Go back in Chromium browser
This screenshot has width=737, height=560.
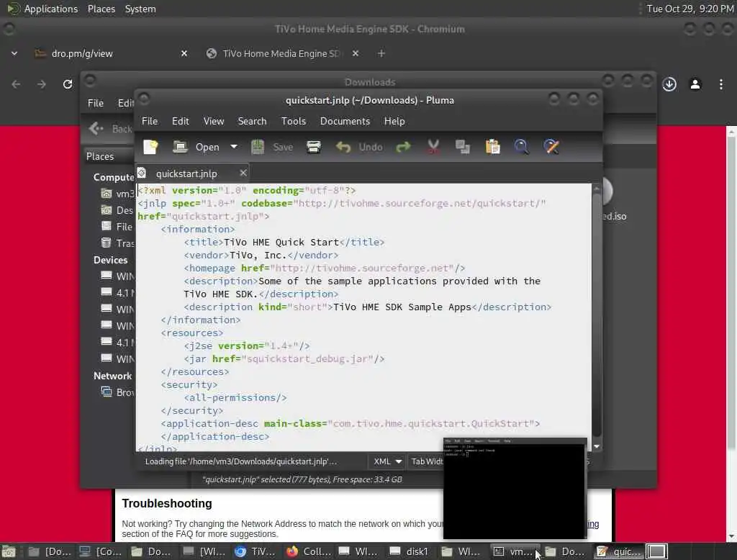pos(16,84)
